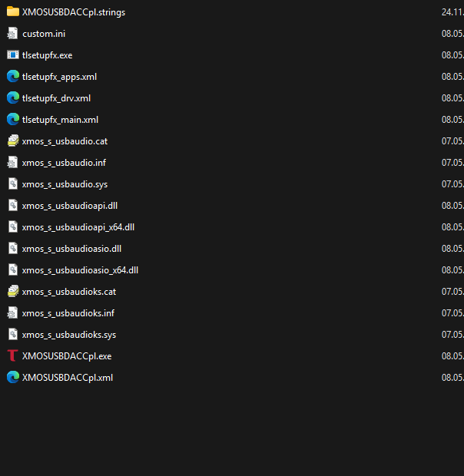Select xmos_s_usbaudioasio_x64.dll entry
Image resolution: width=464 pixels, height=476 pixels.
tap(80, 270)
